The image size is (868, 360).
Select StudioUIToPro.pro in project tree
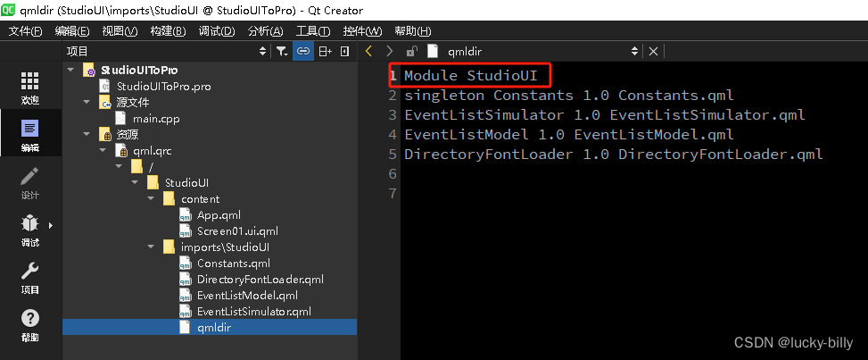[x=164, y=87]
